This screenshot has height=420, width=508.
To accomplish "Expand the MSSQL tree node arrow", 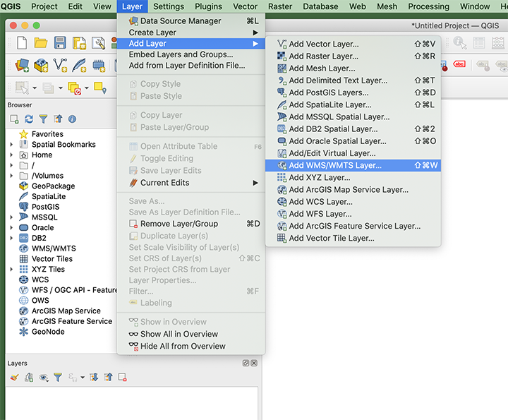I will pos(11,217).
